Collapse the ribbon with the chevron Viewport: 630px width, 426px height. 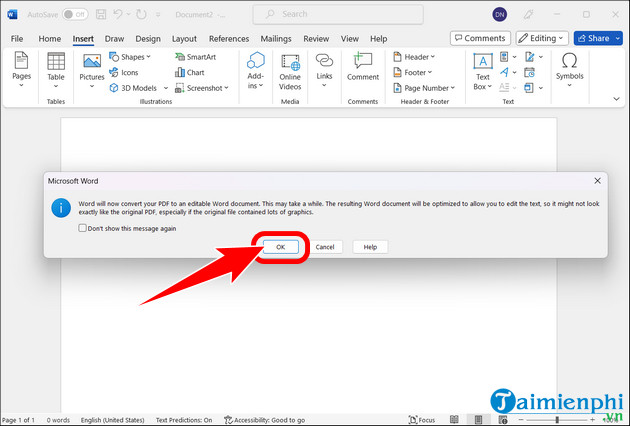(x=616, y=99)
